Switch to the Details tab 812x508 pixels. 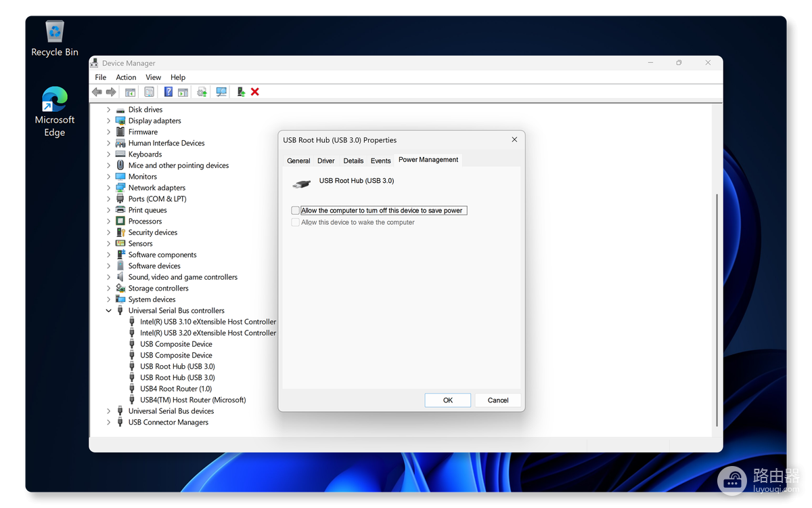[x=353, y=161]
